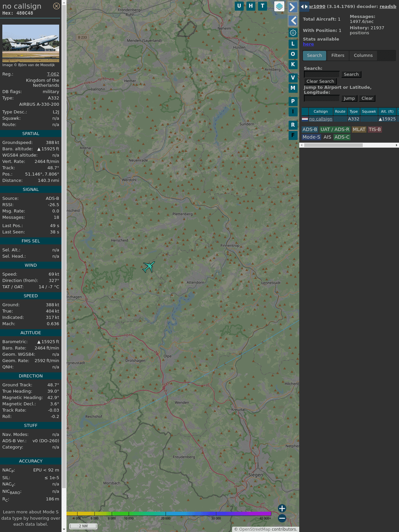Viewport: 399px width, 532px height.
Task: Expand sidebar using right chevron arrow
Action: (293, 7)
